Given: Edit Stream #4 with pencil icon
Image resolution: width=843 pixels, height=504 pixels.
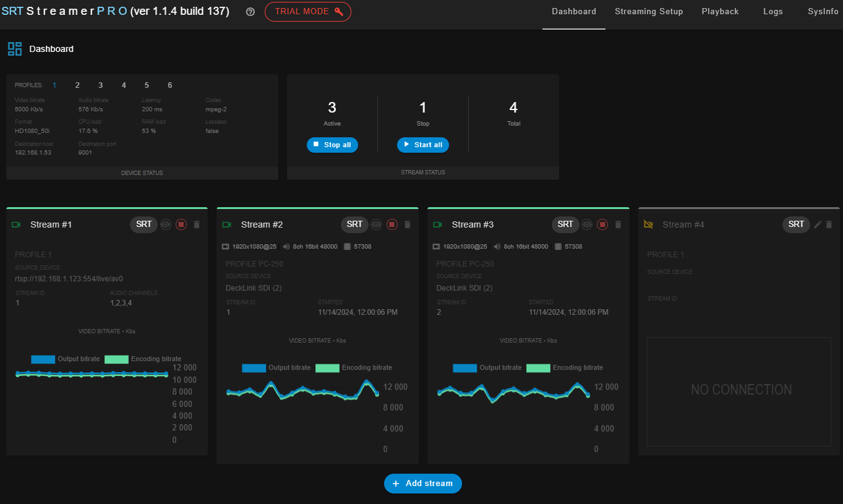Looking at the screenshot, I should point(818,224).
